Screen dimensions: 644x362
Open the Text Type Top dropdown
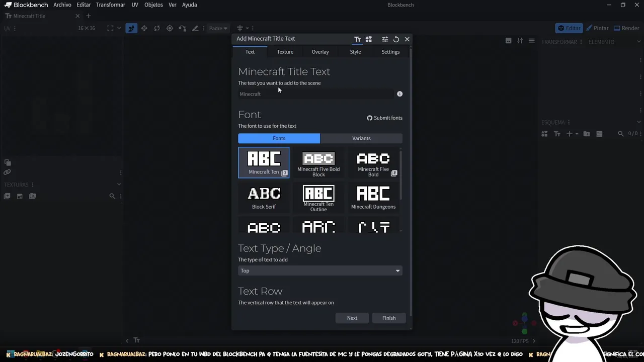tap(320, 270)
